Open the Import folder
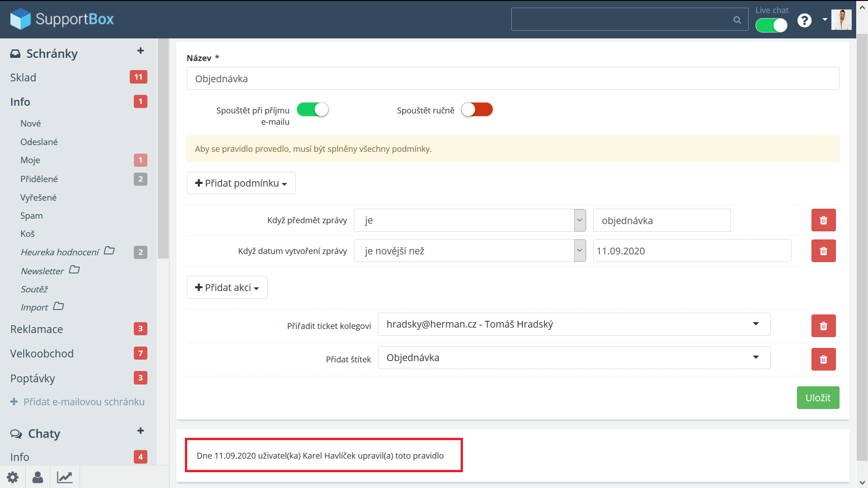The height and width of the screenshot is (488, 868). pyautogui.click(x=34, y=307)
